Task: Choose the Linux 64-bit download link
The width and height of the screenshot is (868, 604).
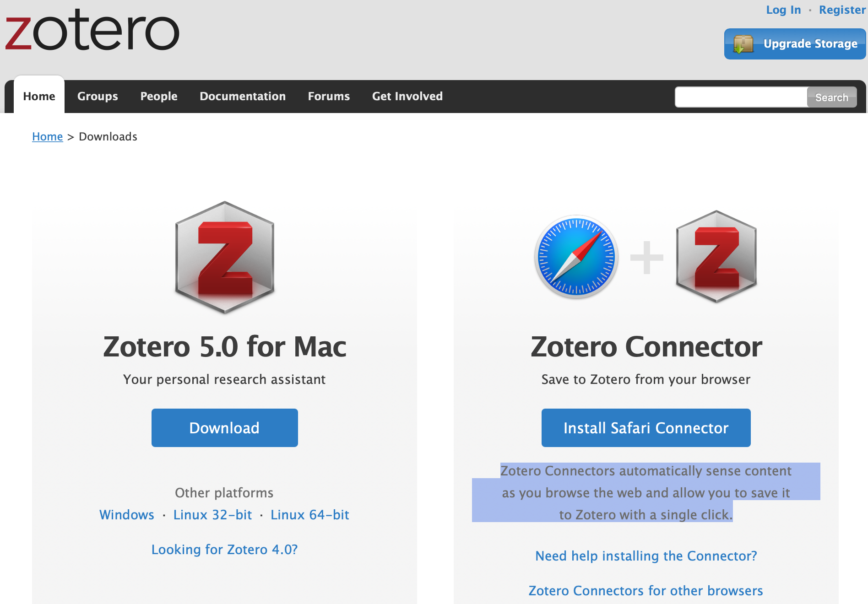Action: [x=310, y=515]
